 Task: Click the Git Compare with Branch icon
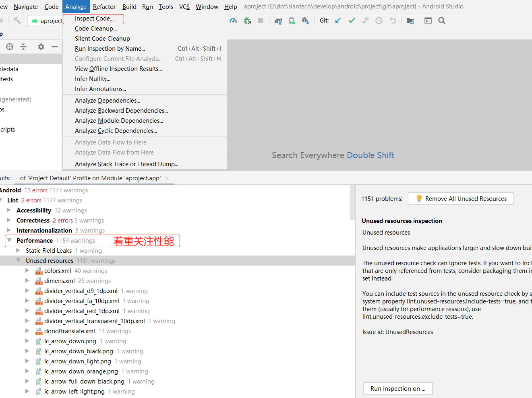coord(365,21)
